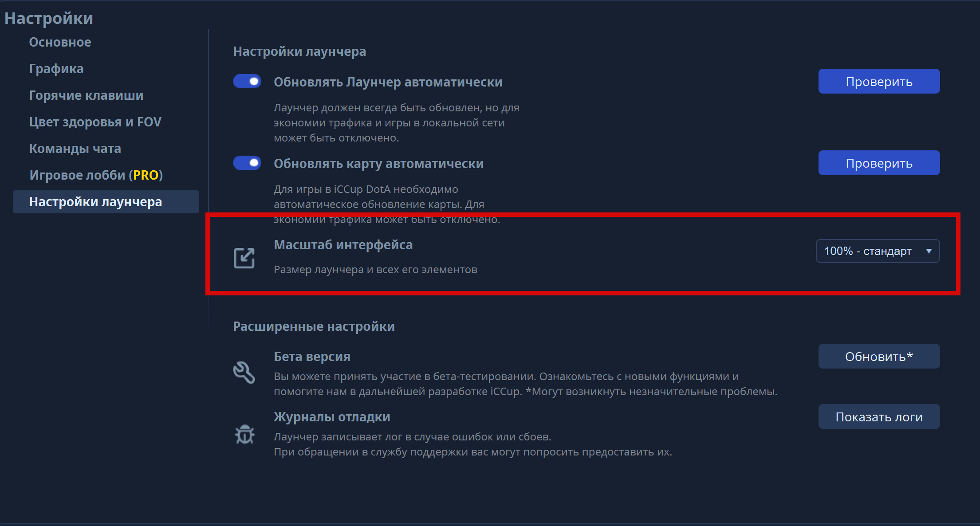This screenshot has width=980, height=526.
Task: Open the Основное settings section
Action: click(x=60, y=42)
